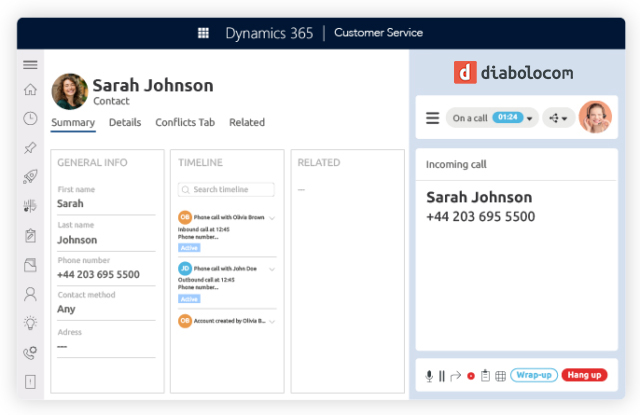Open Pinned items pin icon
Viewport: 640px width, 415px height.
(30, 148)
